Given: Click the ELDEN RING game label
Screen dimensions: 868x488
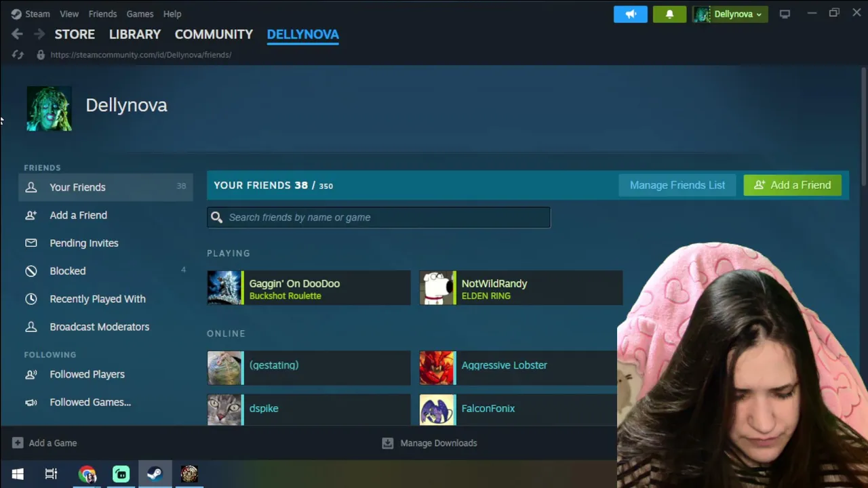Looking at the screenshot, I should [486, 296].
